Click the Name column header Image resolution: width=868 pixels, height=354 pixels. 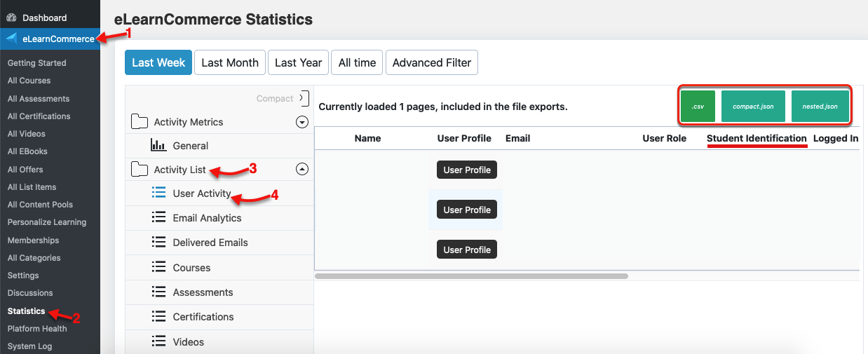point(367,138)
